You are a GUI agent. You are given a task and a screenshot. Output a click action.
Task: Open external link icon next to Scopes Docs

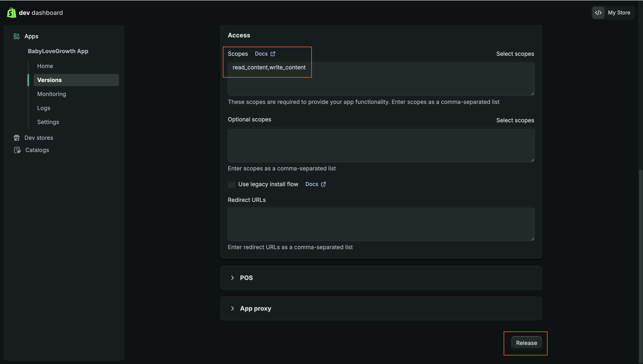273,54
